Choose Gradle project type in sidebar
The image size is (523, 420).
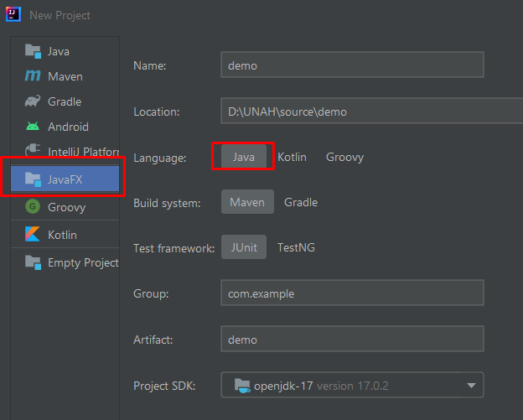coord(65,101)
